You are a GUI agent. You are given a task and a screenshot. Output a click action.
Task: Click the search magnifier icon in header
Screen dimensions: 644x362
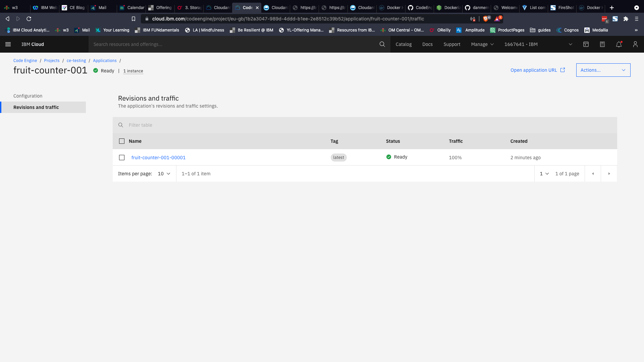[382, 44]
